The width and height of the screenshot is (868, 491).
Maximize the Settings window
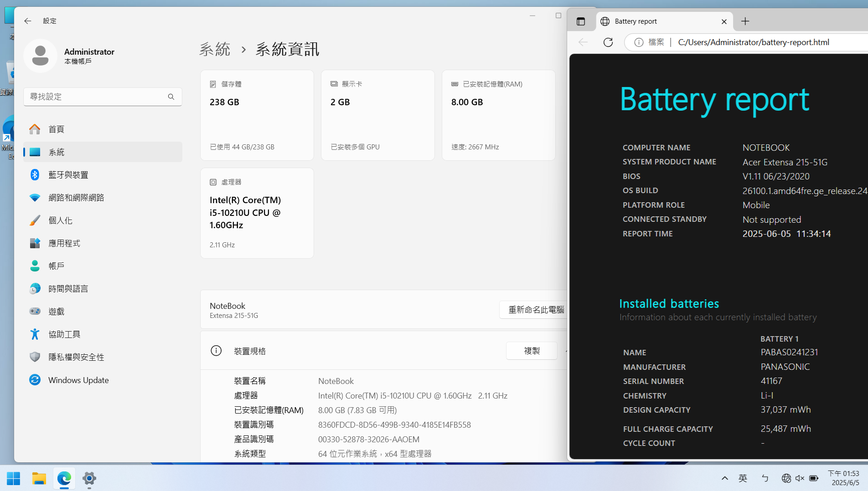pos(558,15)
